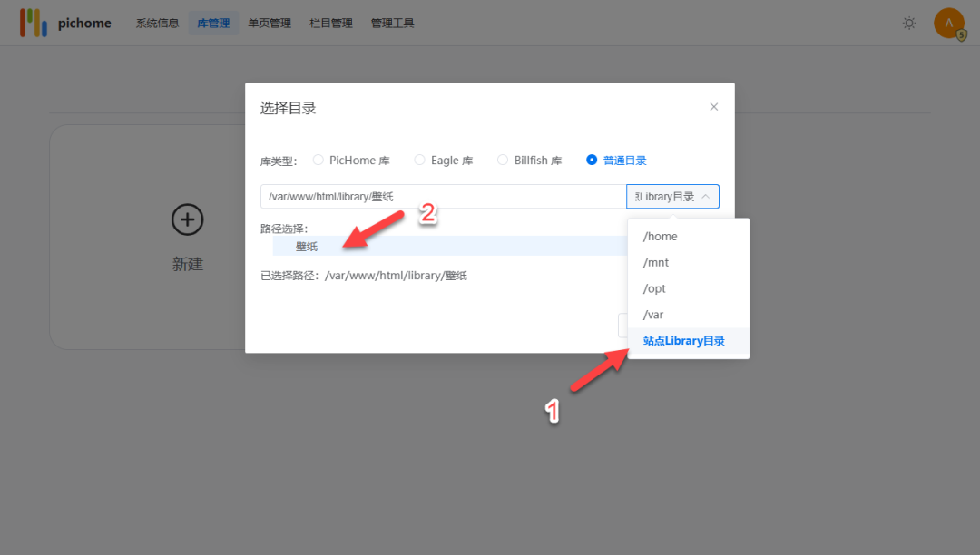Open the 系统信息 menu

pyautogui.click(x=156, y=23)
